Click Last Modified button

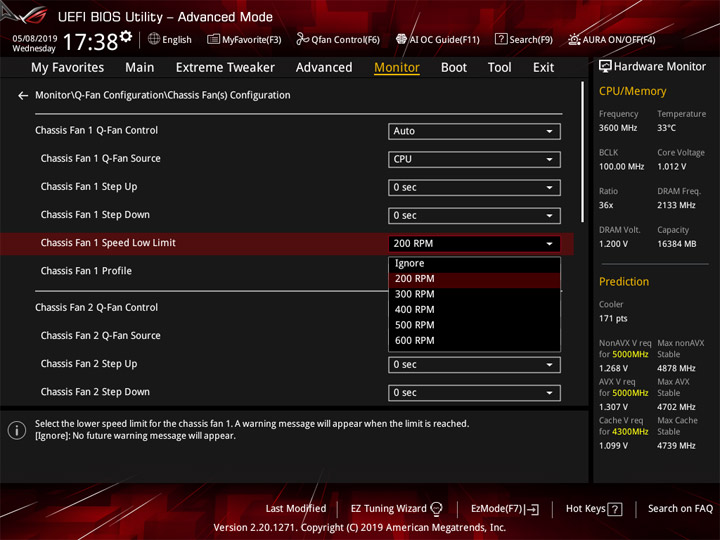[x=296, y=509]
